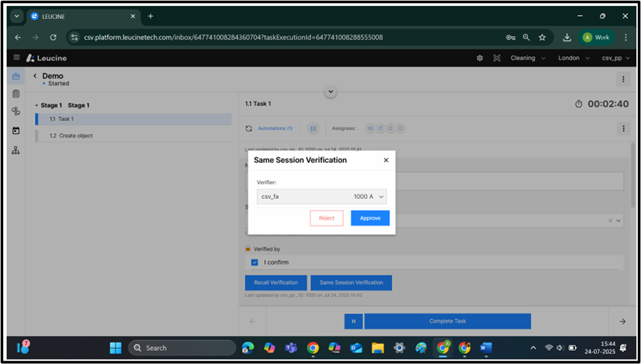Open the inbox icon in left sidebar

coord(16,76)
